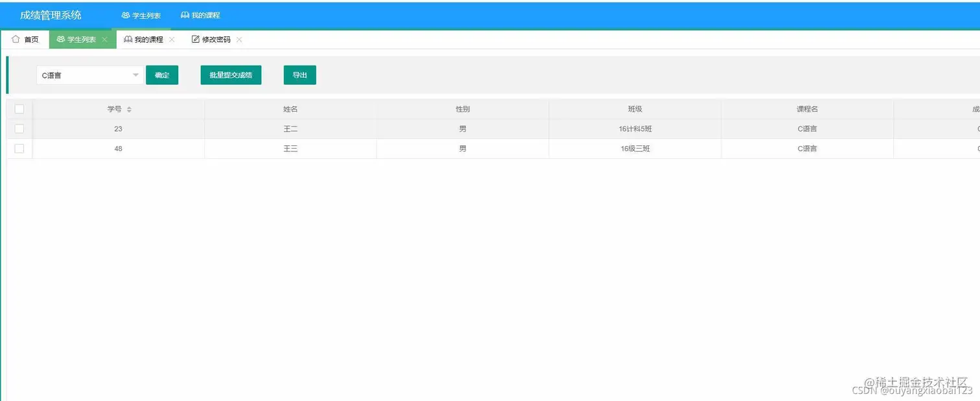Click class cell 16级三班
This screenshot has width=980, height=401.
[635, 149]
